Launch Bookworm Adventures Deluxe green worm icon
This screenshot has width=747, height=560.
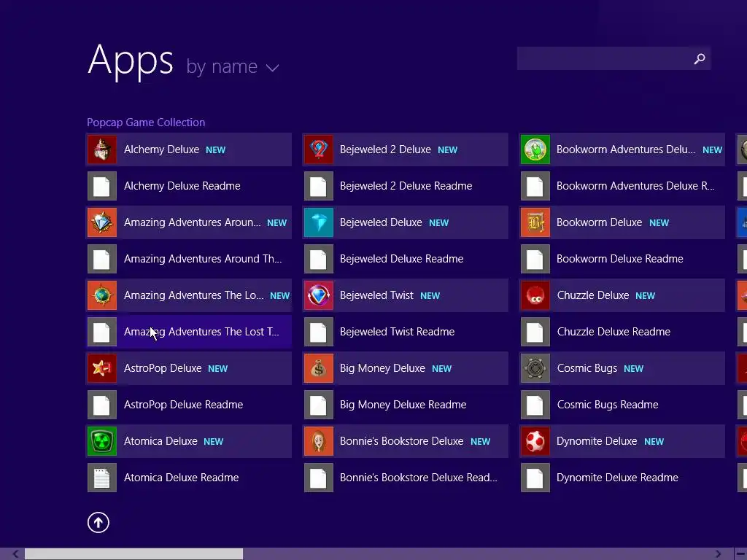[535, 149]
